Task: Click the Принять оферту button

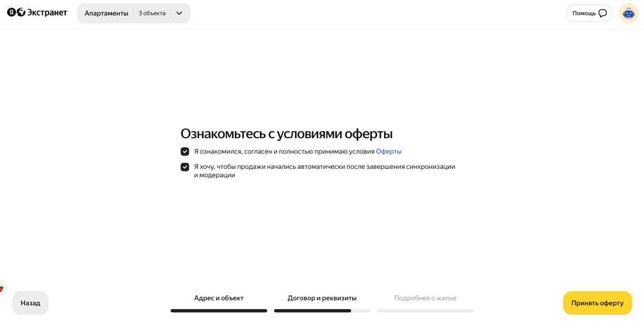Action: (597, 303)
